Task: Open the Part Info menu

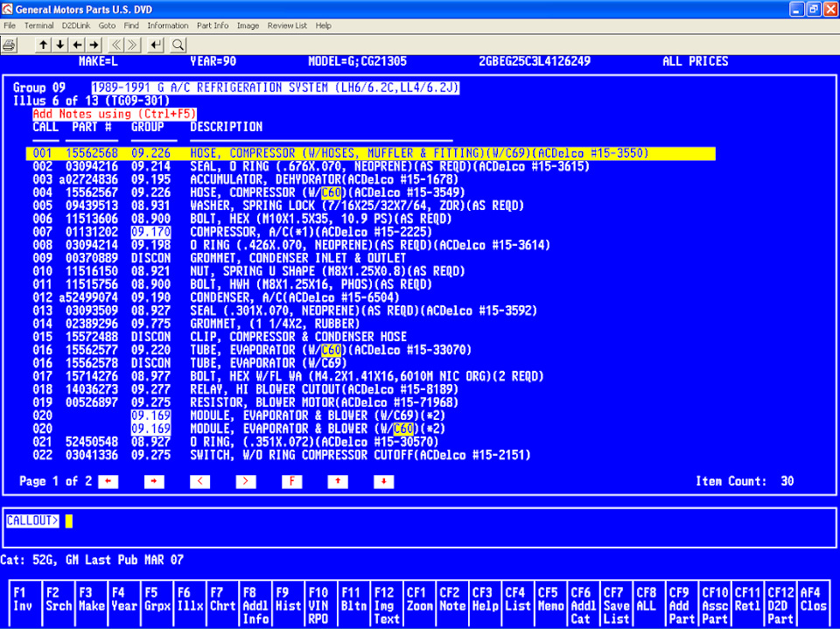Action: tap(212, 25)
